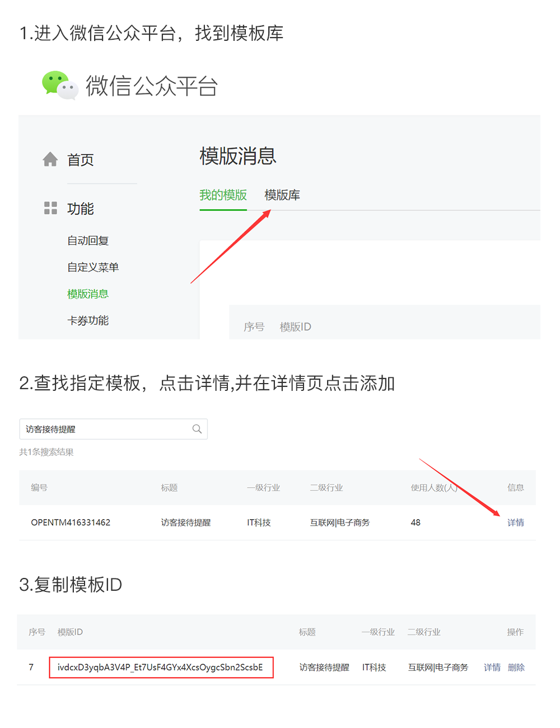This screenshot has height=728, width=560.
Task: Open 自动回复 menu item
Action: point(88,241)
